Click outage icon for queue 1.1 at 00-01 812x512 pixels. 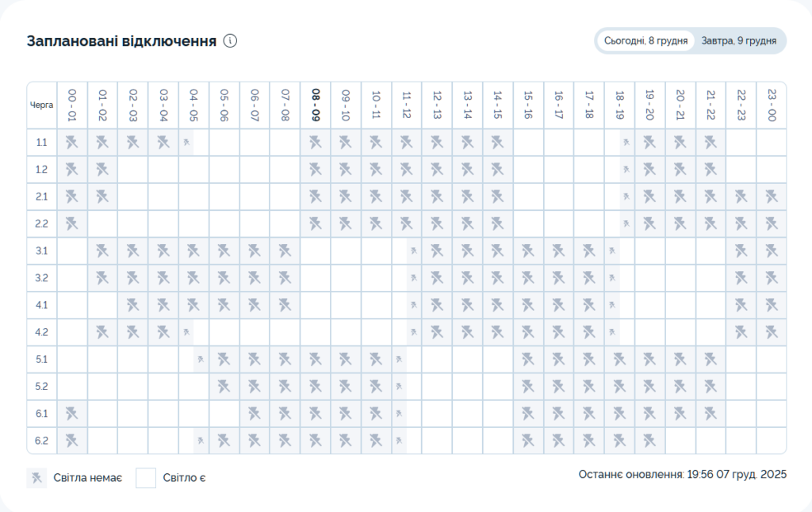point(72,143)
